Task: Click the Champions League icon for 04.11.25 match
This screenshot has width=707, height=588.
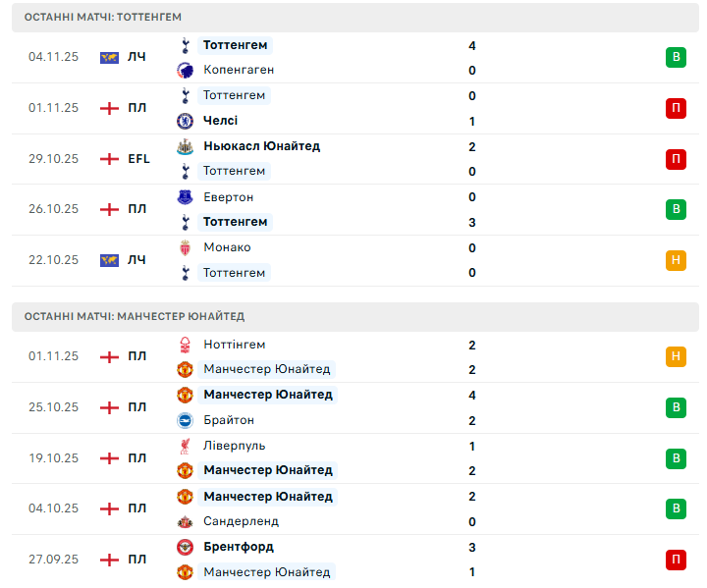Action: click(x=109, y=57)
